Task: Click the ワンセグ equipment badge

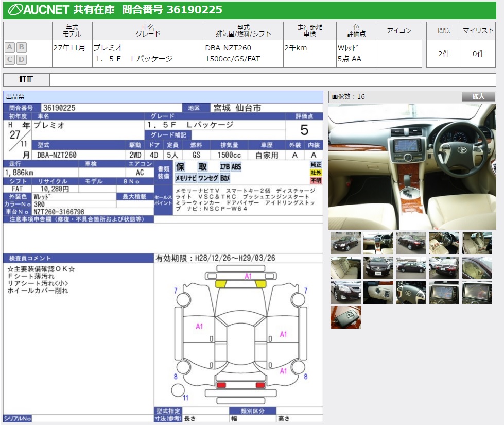Action: tap(207, 178)
